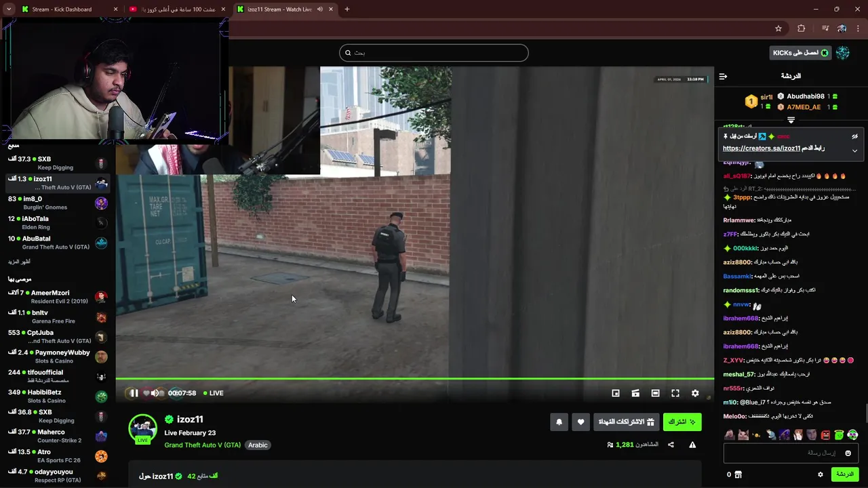The width and height of the screenshot is (868, 488).
Task: Open HabibiBetz Slots & Casino channel
Action: coord(58,396)
